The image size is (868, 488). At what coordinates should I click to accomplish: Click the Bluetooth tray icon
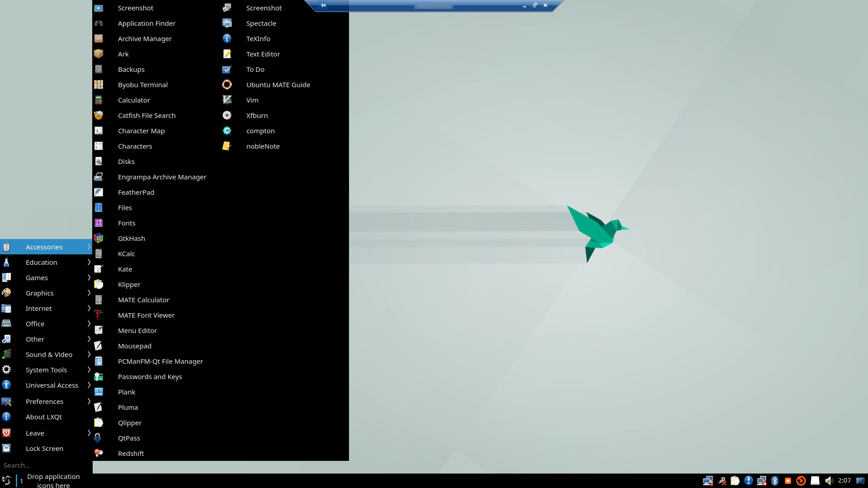(775, 481)
